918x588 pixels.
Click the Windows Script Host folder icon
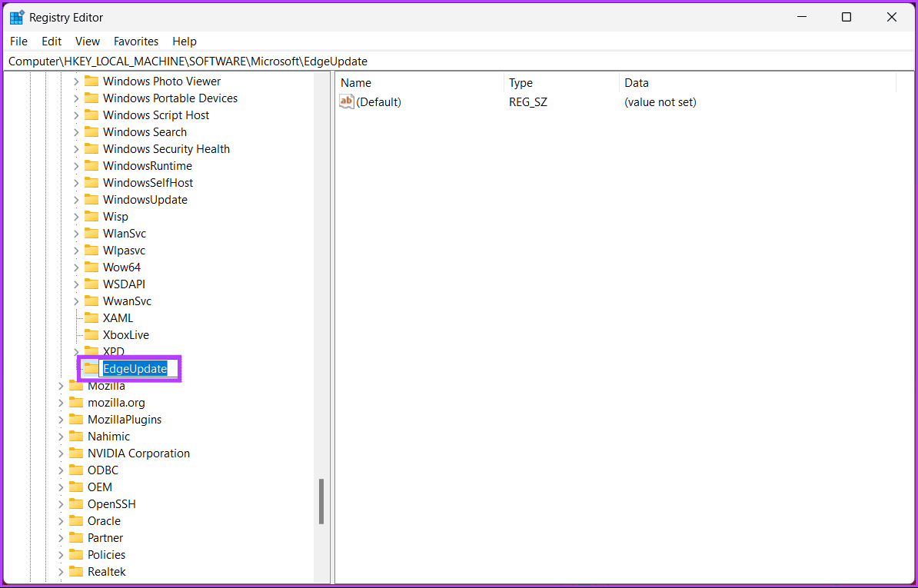point(91,115)
